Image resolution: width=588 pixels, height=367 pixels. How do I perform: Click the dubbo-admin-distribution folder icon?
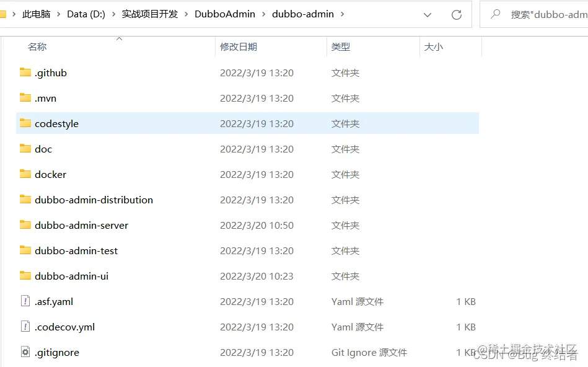click(x=25, y=199)
